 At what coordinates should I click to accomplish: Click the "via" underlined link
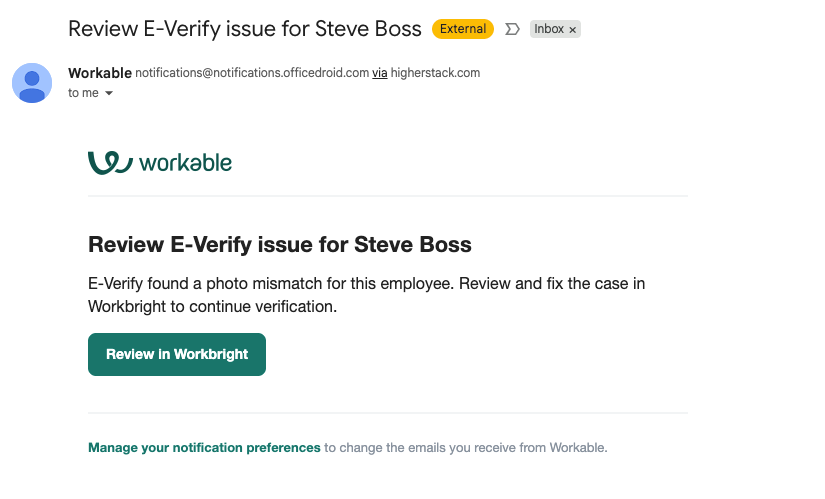(380, 73)
